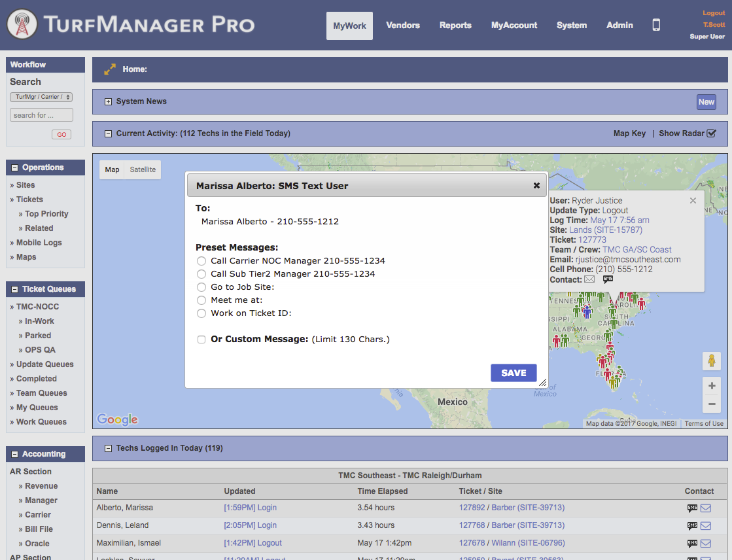Click the T.Scott user link
This screenshot has height=560, width=732.
coord(714,25)
